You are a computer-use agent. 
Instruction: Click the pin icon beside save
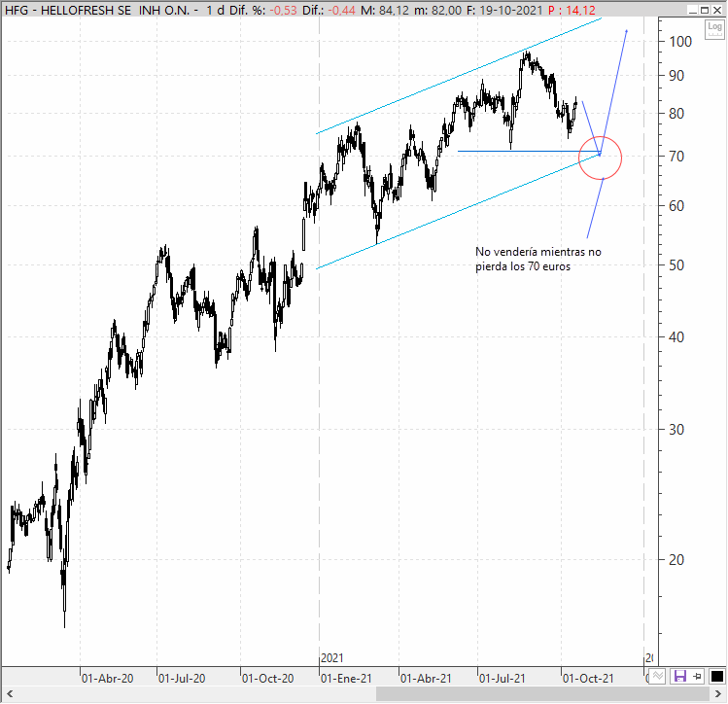point(697,676)
